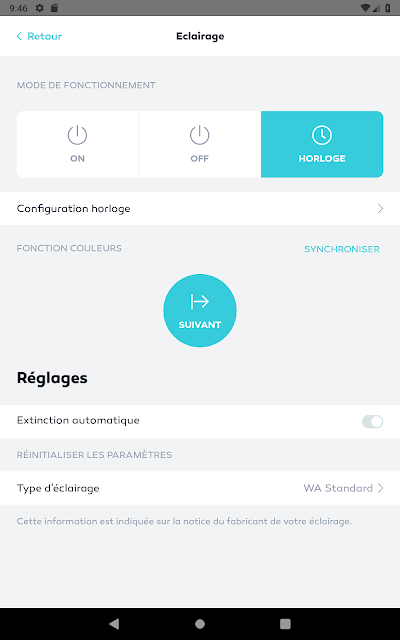Viewport: 400px width, 640px height.
Task: Toggle the Extinction automatique switch
Action: tap(372, 421)
